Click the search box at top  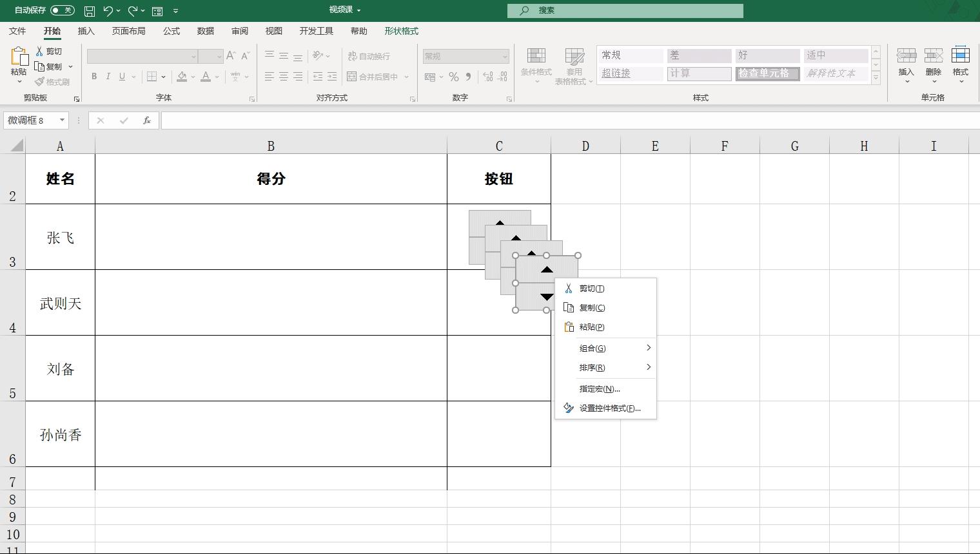(625, 10)
